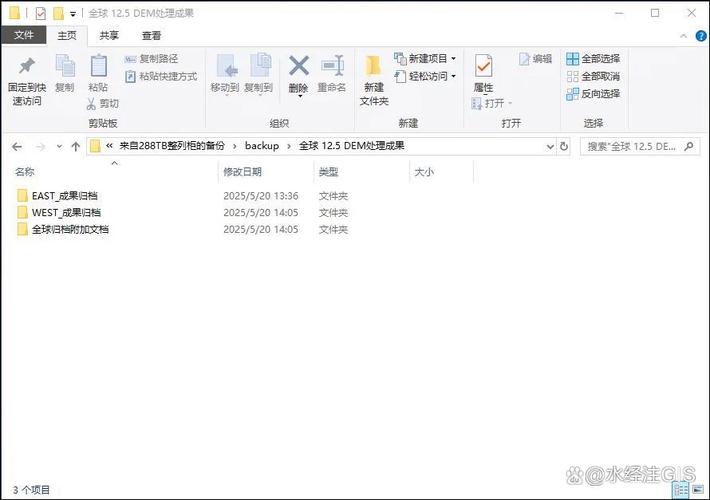Switch to Large icons view in status bar
Screen dimensions: 710x500
point(698,490)
